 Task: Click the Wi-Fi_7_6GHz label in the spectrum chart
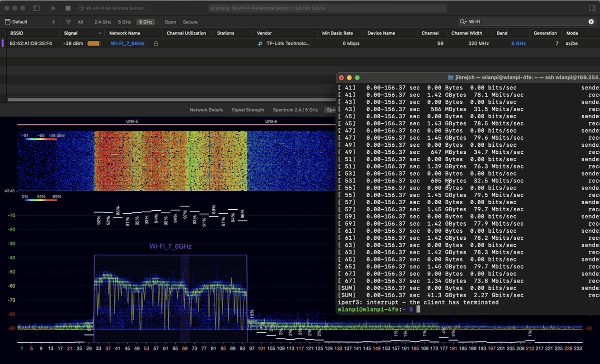(x=170, y=246)
